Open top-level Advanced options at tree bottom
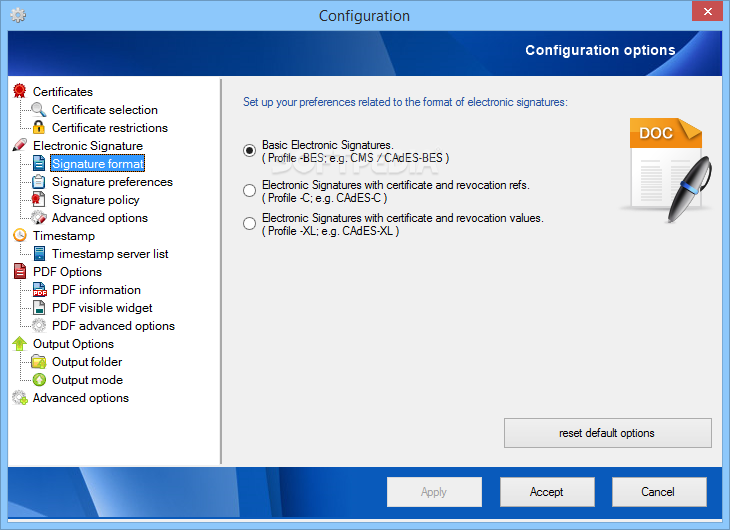Screen dimensions: 730x530 click(81, 398)
